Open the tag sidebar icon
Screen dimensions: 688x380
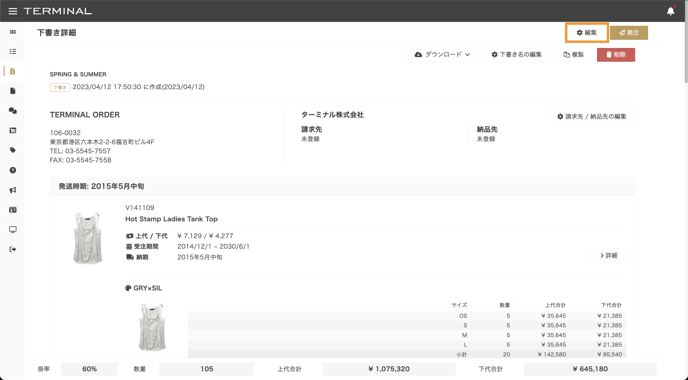pyautogui.click(x=13, y=150)
